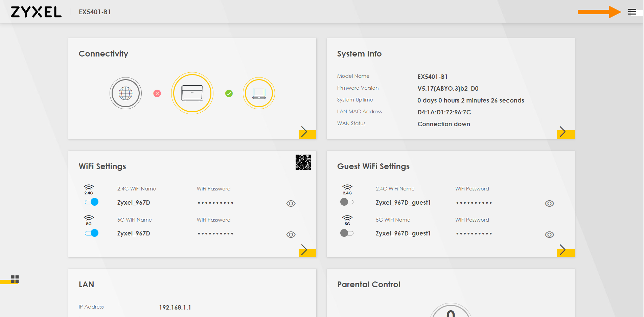Expand the Guest WiFi Settings card
Image resolution: width=644 pixels, height=317 pixels.
pos(562,250)
